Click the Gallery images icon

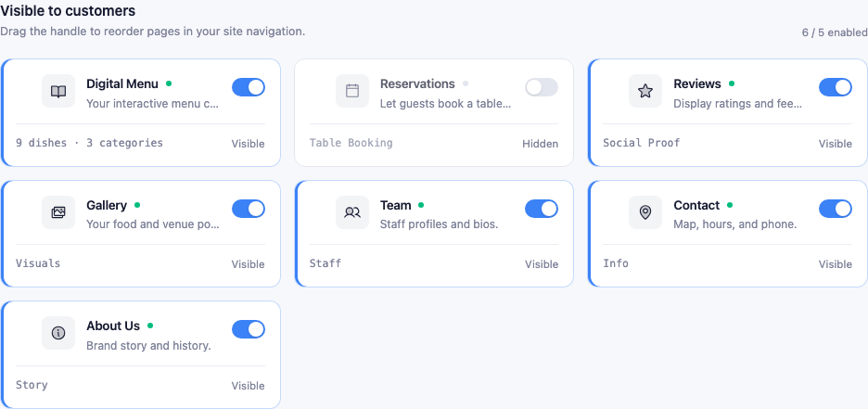click(x=58, y=212)
